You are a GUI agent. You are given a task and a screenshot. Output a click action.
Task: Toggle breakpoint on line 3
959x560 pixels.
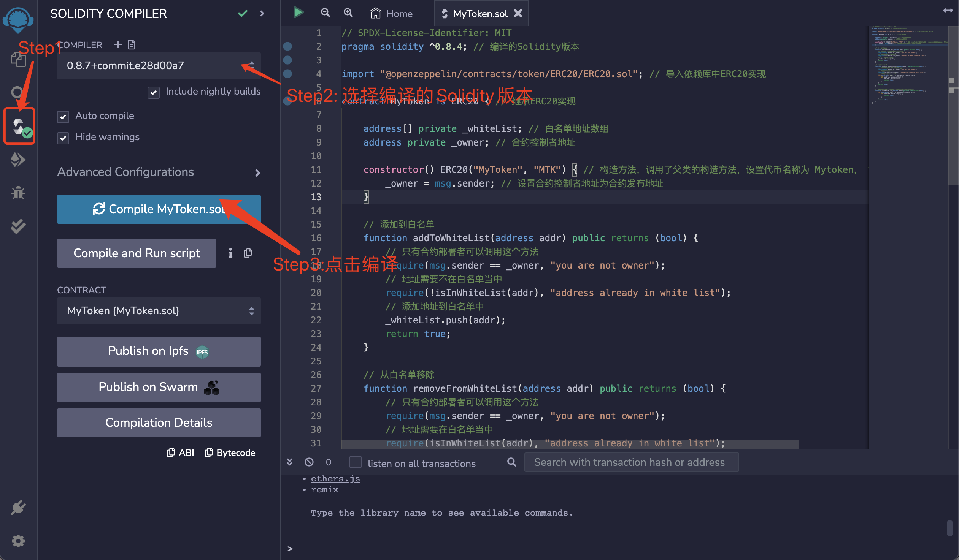288,60
